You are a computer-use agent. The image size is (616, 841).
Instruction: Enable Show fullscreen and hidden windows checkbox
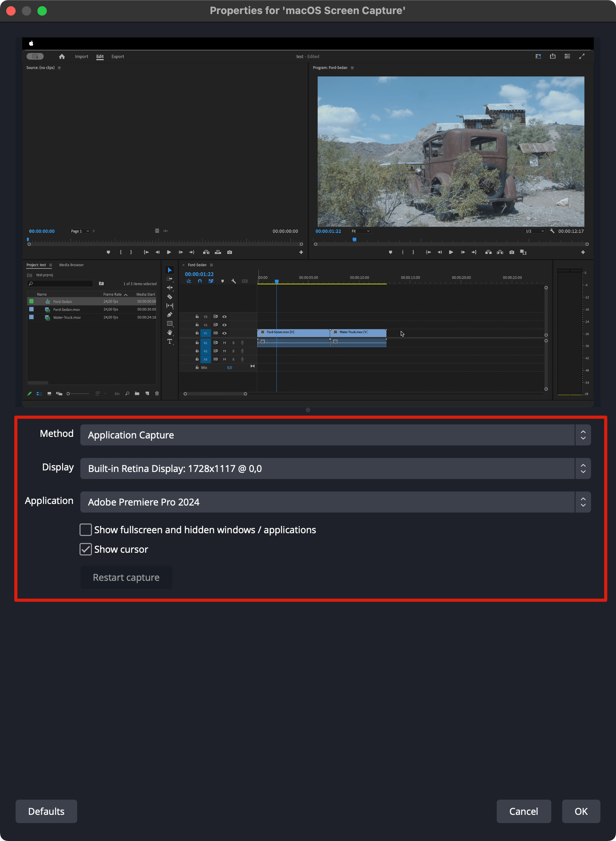click(x=86, y=530)
